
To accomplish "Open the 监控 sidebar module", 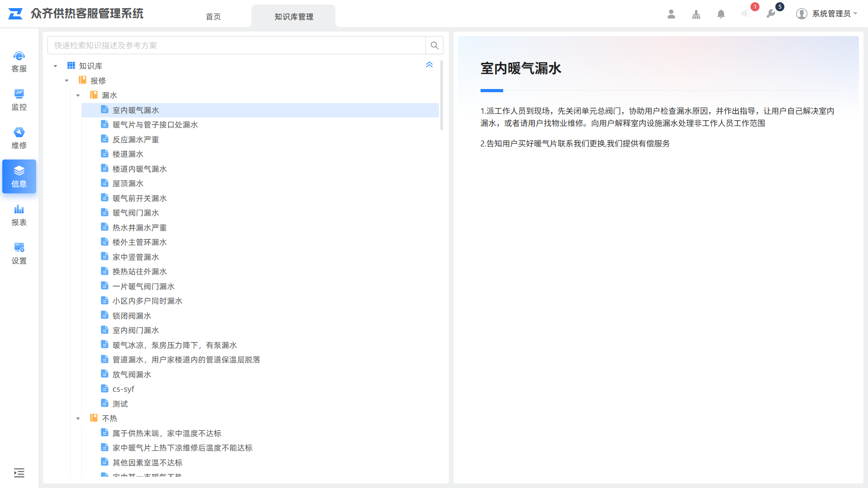I will pos(19,100).
